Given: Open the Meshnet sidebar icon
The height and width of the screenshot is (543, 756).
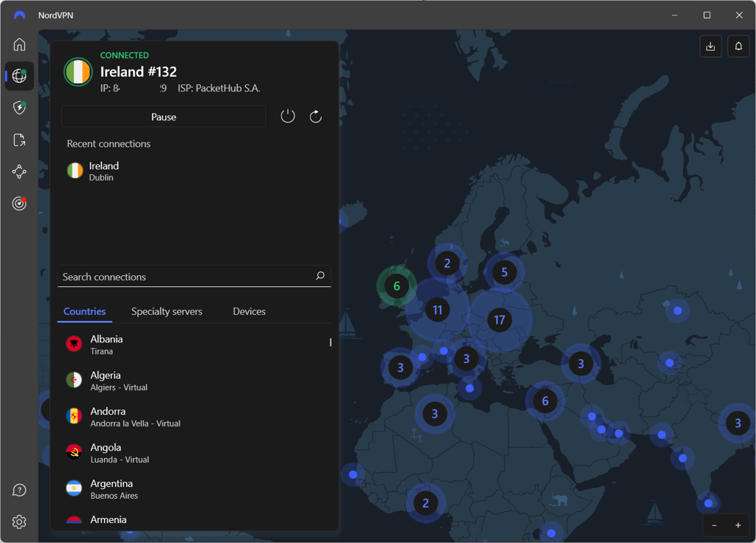Looking at the screenshot, I should pos(19,171).
